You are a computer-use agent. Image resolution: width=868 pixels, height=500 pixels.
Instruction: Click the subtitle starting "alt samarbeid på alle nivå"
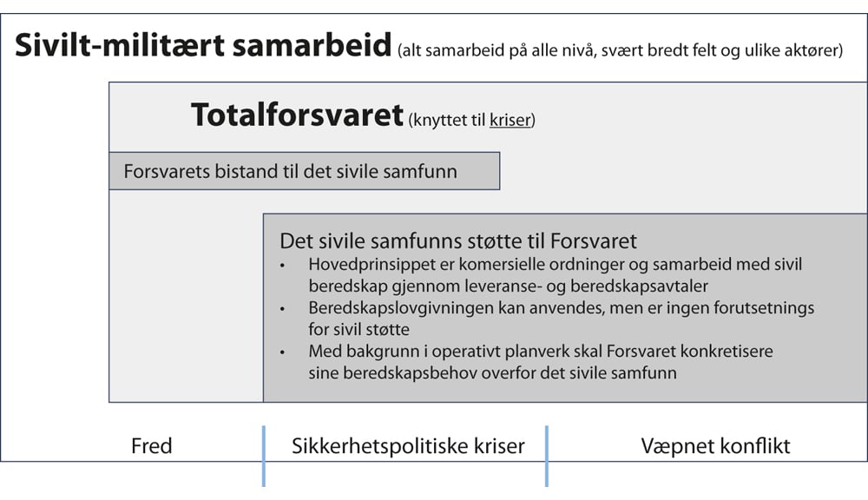pyautogui.click(x=620, y=51)
